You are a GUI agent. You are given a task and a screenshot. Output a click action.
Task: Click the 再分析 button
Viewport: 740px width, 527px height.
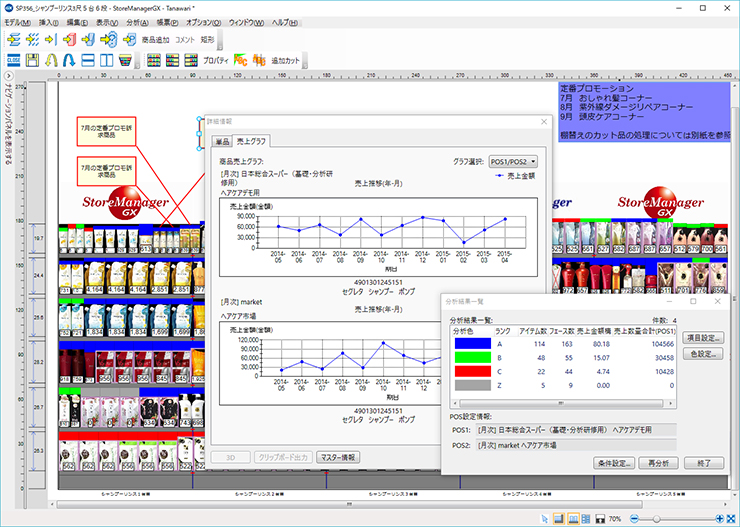[x=658, y=463]
